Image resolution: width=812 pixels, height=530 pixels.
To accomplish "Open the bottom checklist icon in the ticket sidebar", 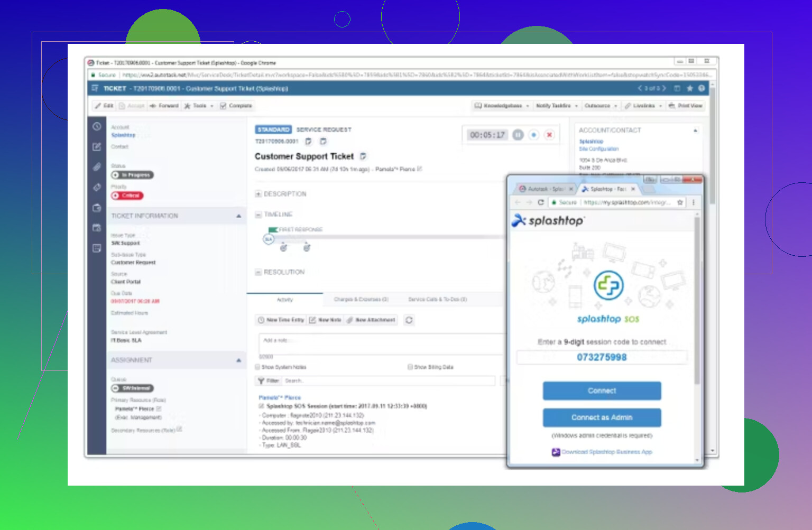I will pyautogui.click(x=97, y=248).
